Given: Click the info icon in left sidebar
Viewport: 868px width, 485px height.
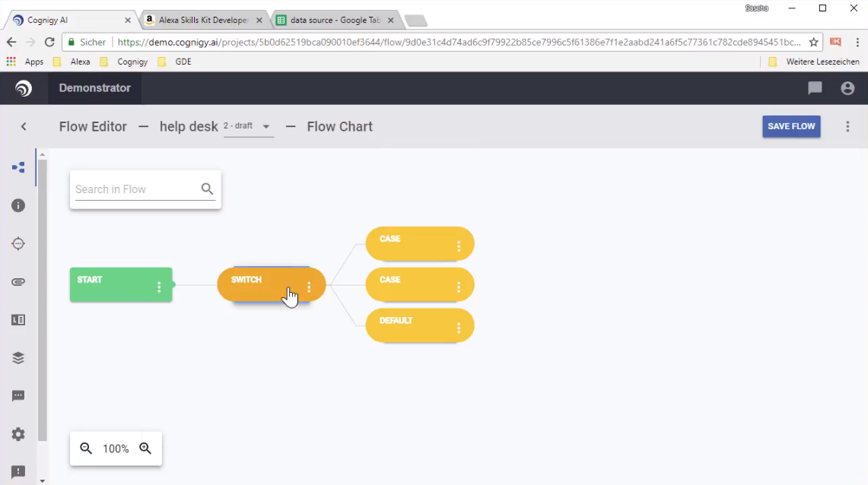Looking at the screenshot, I should [18, 205].
